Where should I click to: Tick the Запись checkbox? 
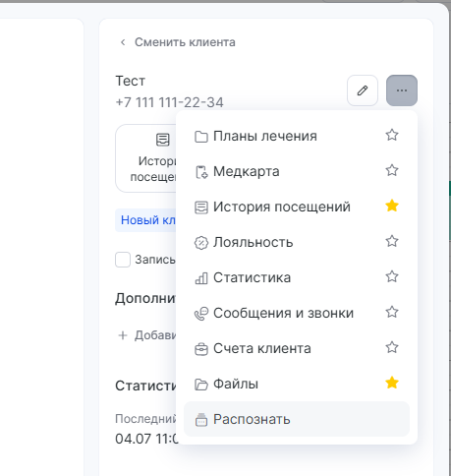click(123, 260)
